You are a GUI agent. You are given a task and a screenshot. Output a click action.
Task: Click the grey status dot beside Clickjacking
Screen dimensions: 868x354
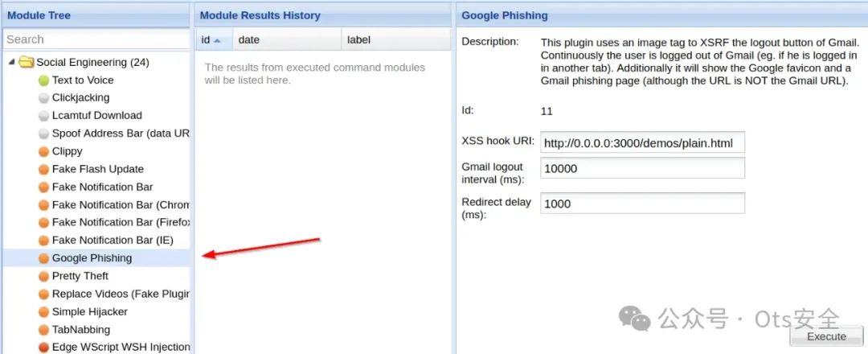pos(43,98)
